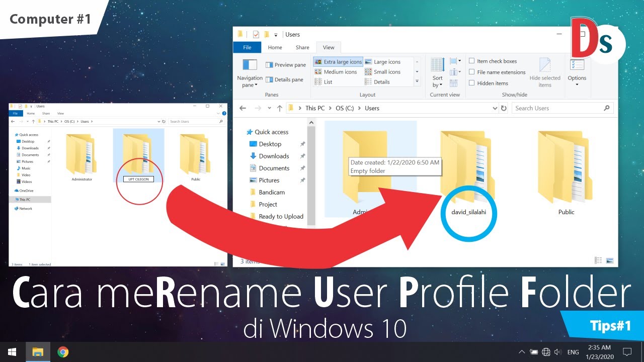This screenshot has height=362, width=644.
Task: Click Back arrow in large Explorer window
Action: (x=243, y=108)
